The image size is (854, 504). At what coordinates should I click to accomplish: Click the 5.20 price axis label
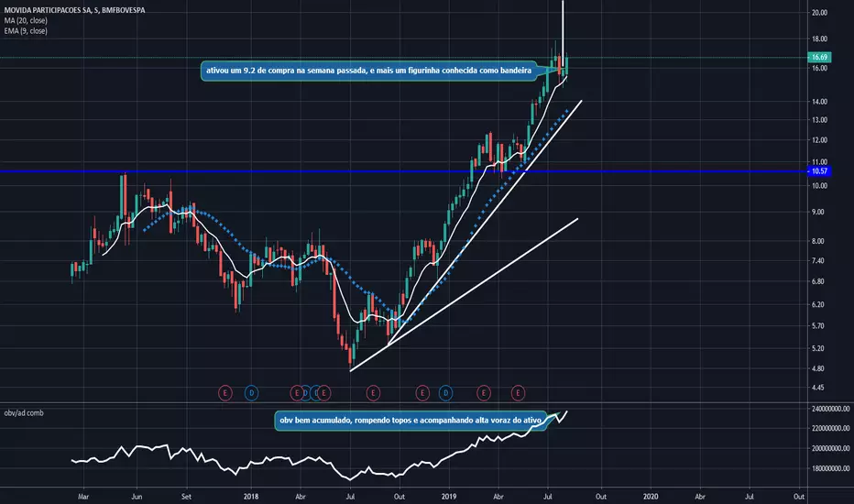point(819,348)
